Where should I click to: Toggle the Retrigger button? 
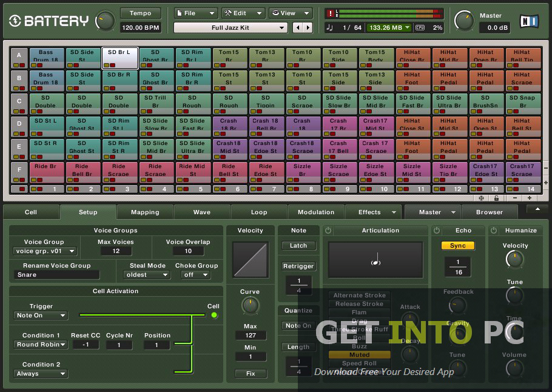coord(298,266)
